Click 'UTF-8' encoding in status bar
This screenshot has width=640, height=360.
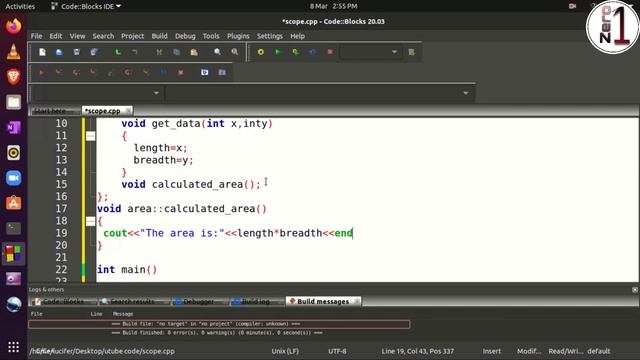tap(337, 351)
